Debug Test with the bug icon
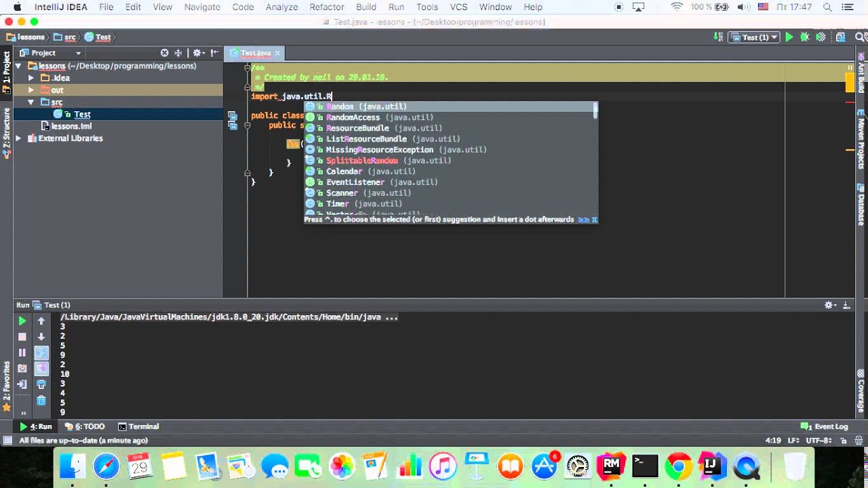 tap(805, 38)
